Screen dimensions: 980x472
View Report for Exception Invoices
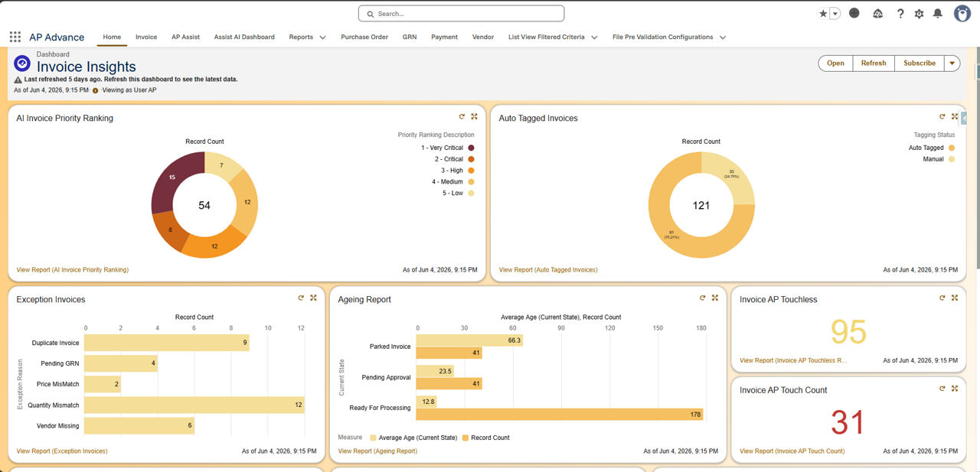[x=62, y=451]
